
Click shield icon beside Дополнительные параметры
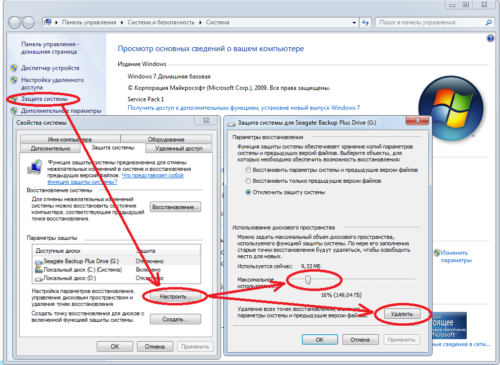(x=14, y=110)
